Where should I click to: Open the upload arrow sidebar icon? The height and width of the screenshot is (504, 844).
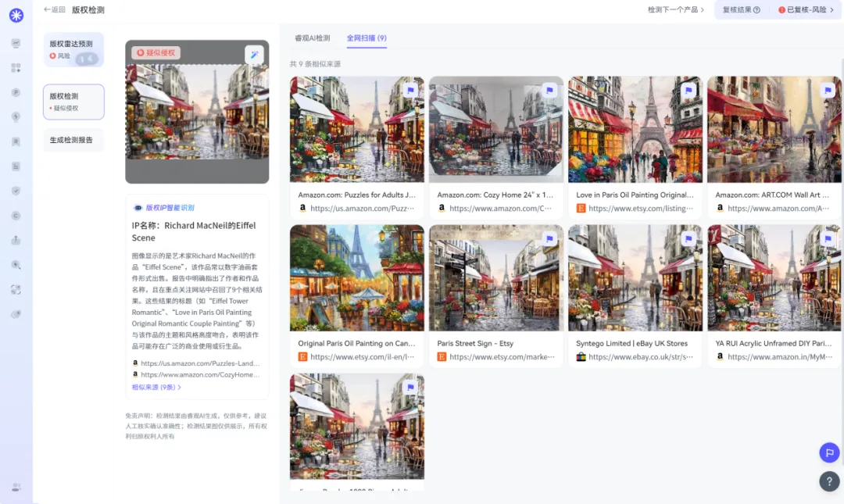point(16,240)
